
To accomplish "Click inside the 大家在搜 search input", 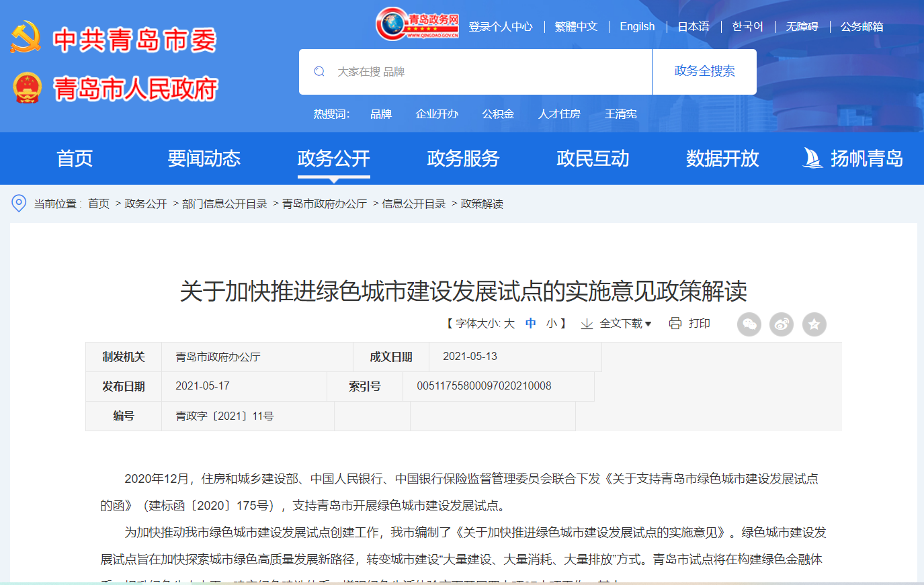I will (470, 71).
